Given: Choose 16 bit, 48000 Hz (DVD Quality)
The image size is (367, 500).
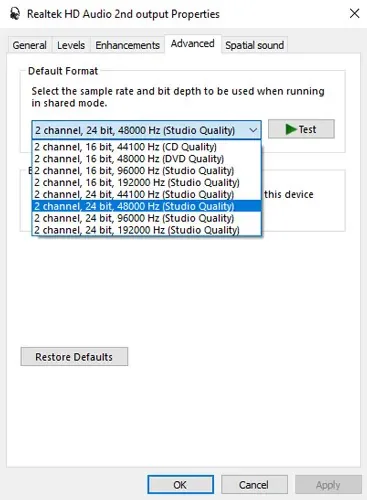Looking at the screenshot, I should (x=146, y=159).
